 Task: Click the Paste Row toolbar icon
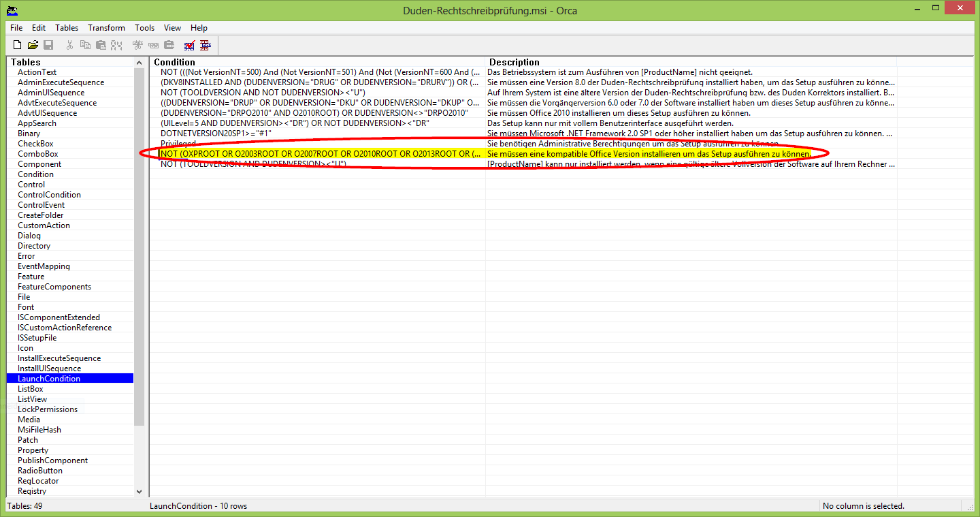coord(169,45)
